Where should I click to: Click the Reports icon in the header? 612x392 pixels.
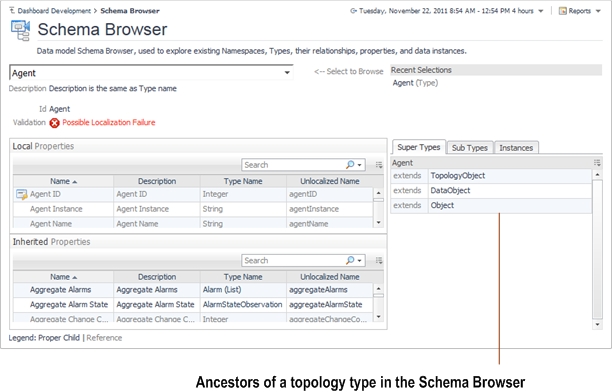[x=562, y=11]
